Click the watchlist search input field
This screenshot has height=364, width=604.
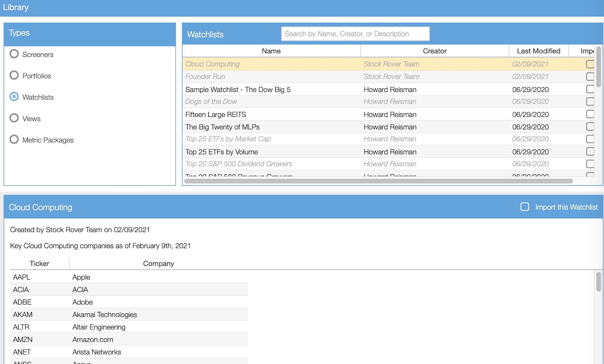point(355,34)
